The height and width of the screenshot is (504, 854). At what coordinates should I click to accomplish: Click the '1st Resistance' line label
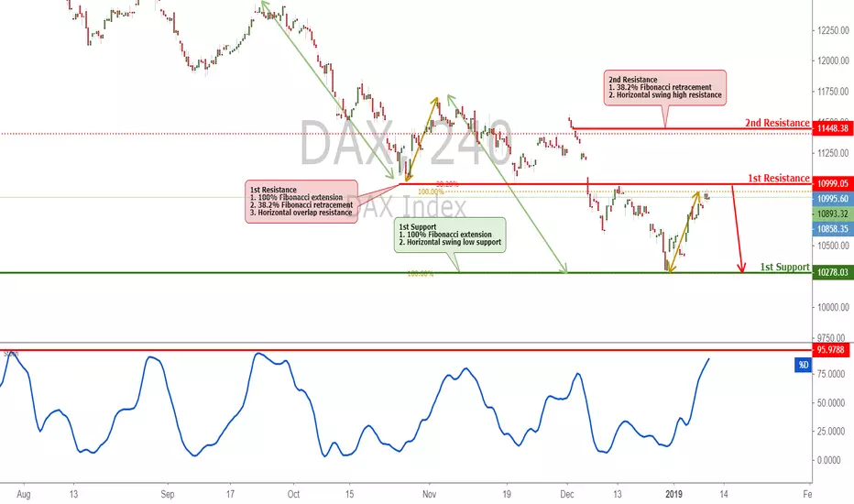[x=779, y=178]
